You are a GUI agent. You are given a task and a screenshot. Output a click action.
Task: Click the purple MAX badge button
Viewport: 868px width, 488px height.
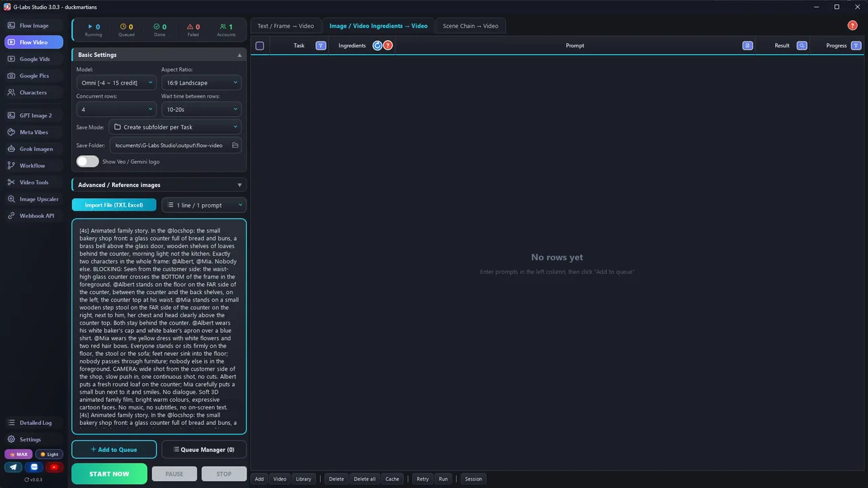(x=18, y=454)
